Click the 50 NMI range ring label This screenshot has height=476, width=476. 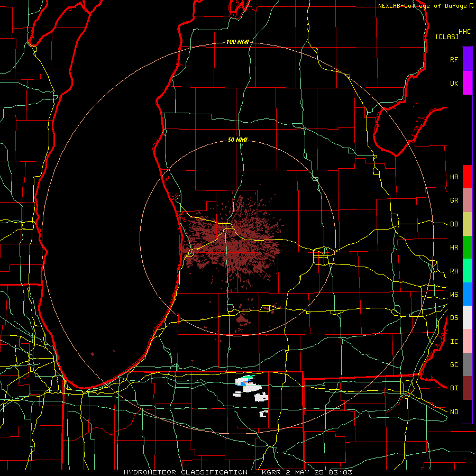point(237,140)
